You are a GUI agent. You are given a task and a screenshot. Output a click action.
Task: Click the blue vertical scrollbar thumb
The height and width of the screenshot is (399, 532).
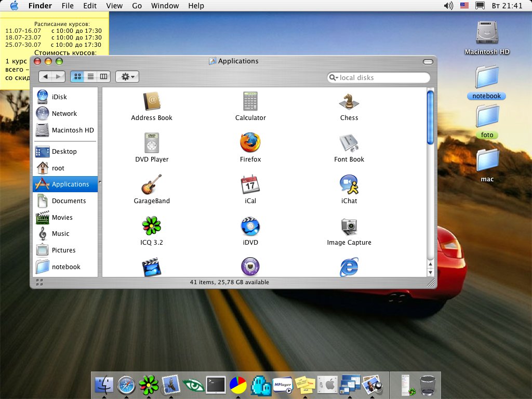click(430, 118)
